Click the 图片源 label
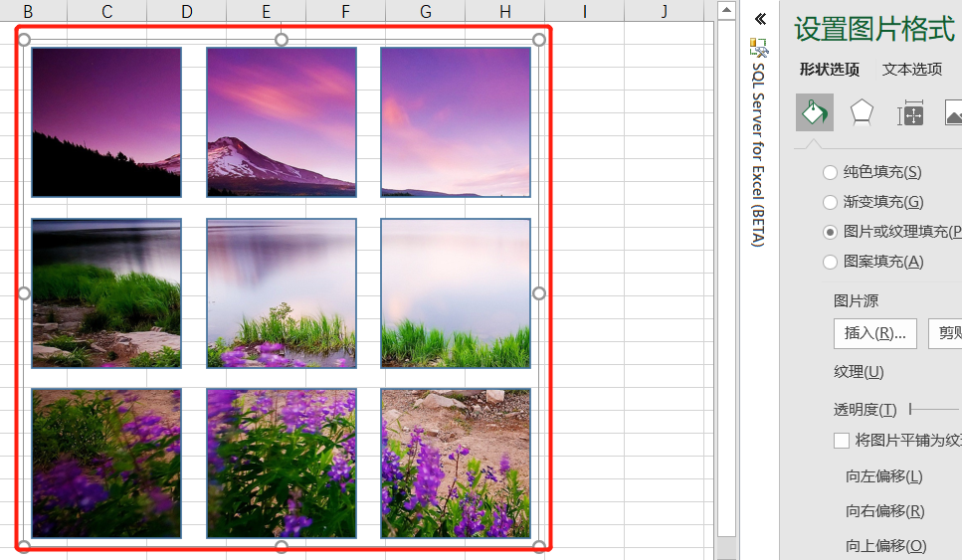 856,300
